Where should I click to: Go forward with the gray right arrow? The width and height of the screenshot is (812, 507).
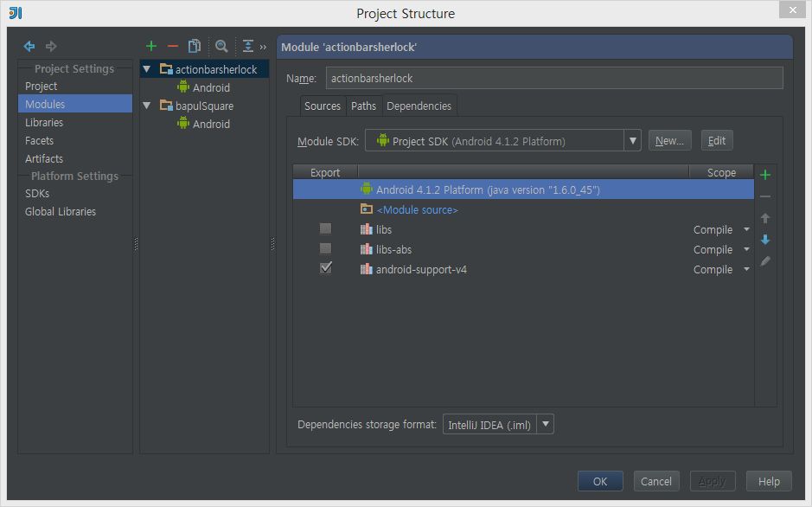[51, 47]
